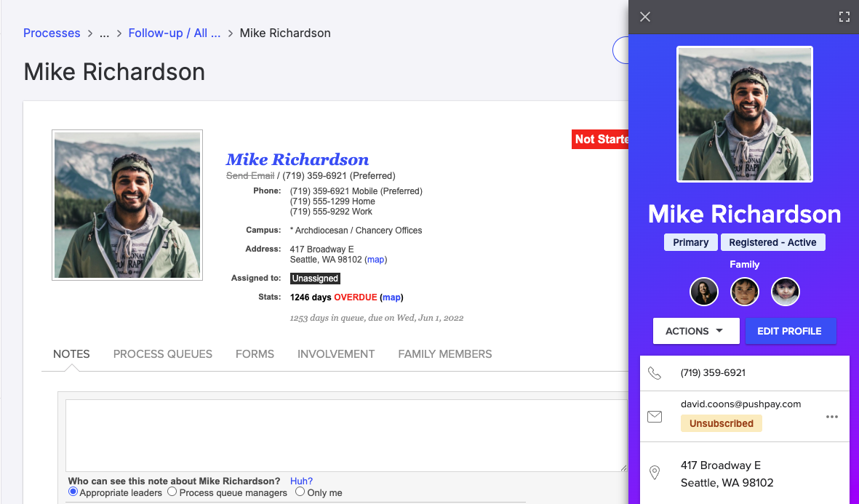Image resolution: width=859 pixels, height=504 pixels.
Task: Open the Family Members tab
Action: tap(444, 354)
